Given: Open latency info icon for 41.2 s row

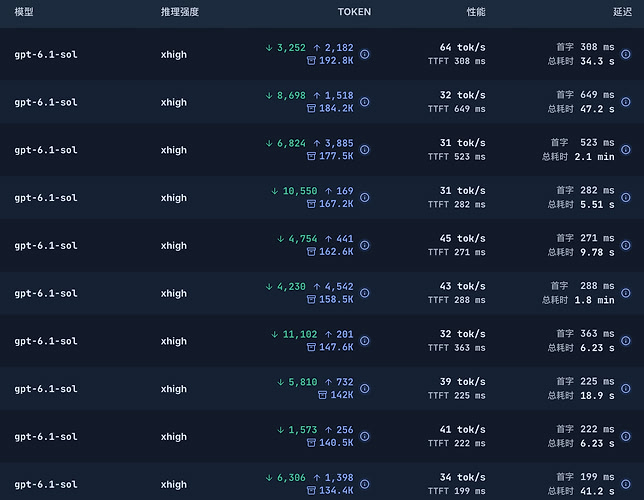Looking at the screenshot, I should 626,484.
